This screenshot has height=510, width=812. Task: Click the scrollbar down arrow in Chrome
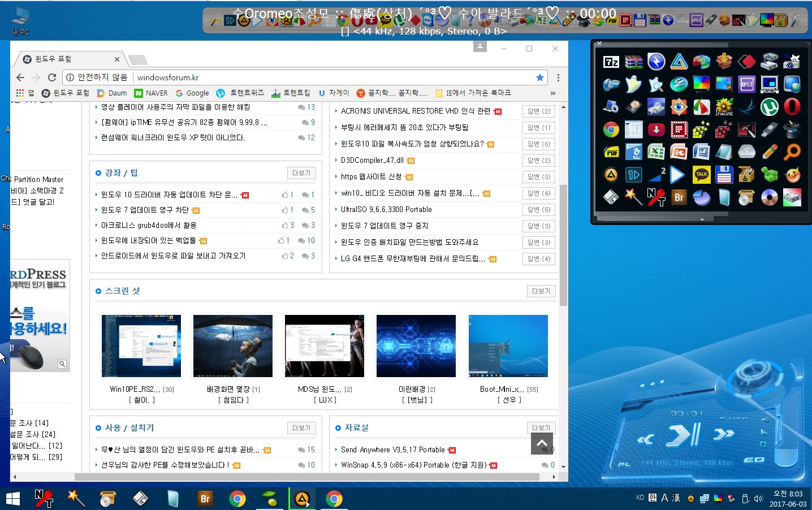[563, 468]
